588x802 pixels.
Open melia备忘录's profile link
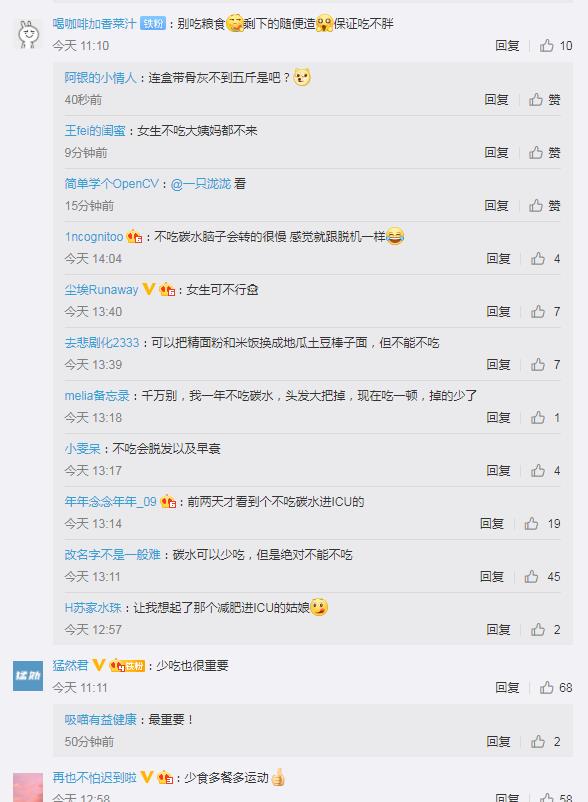97,396
